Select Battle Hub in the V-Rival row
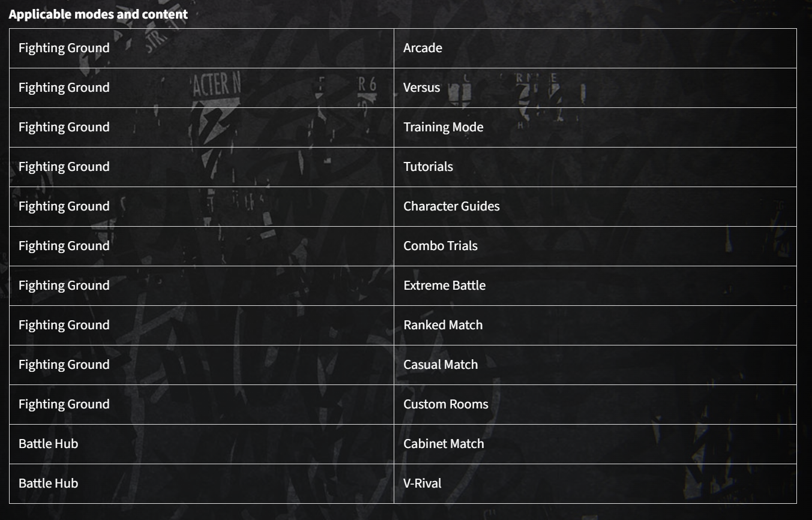 [x=48, y=483]
